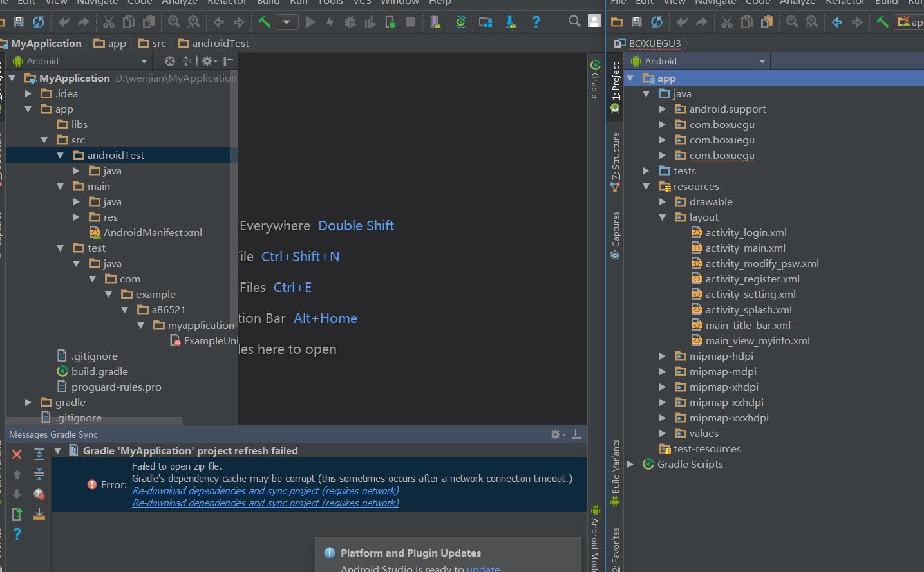The height and width of the screenshot is (572, 924).
Task: Toggle autoscroll to source in Messages panel
Action: [x=39, y=514]
